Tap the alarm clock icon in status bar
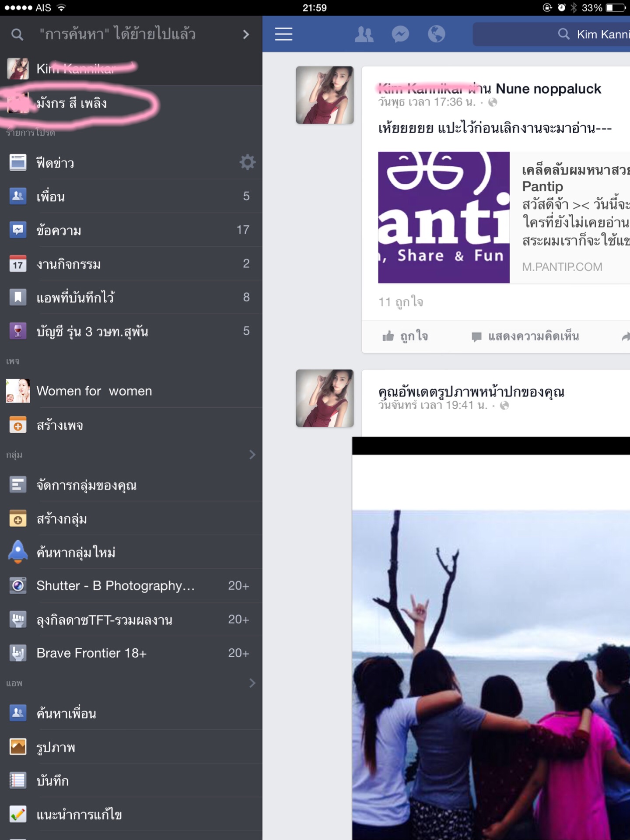Screen dimensions: 630x840 click(561, 7)
